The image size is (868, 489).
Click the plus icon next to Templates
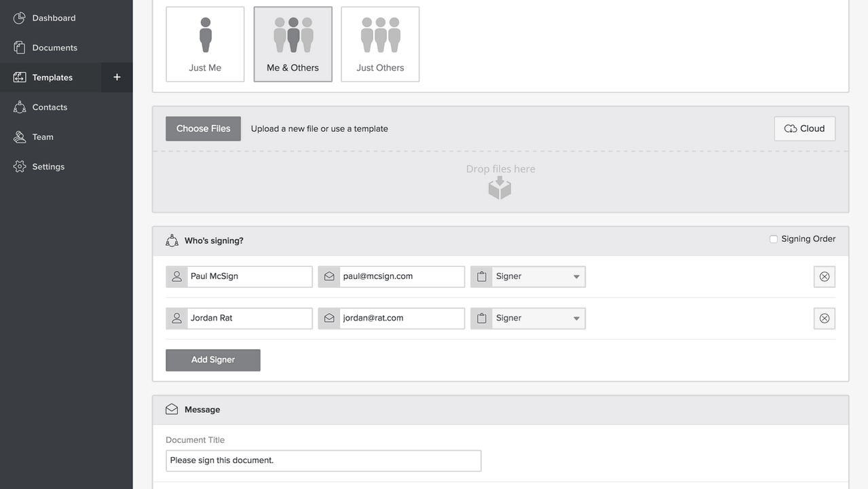[x=117, y=77]
